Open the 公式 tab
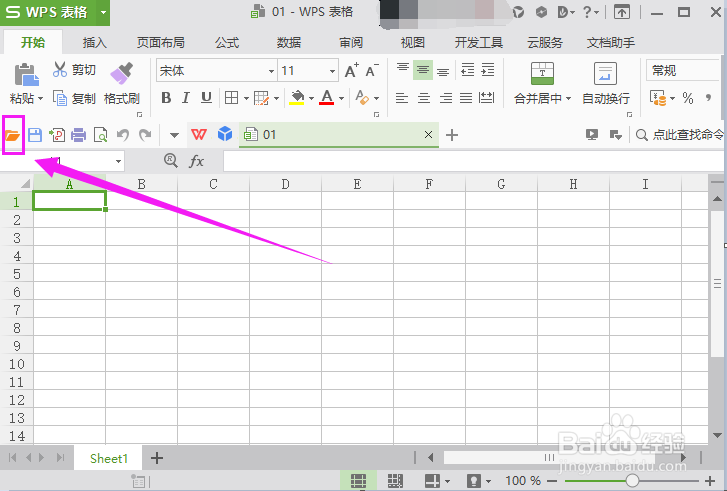The width and height of the screenshot is (727, 491). [227, 43]
